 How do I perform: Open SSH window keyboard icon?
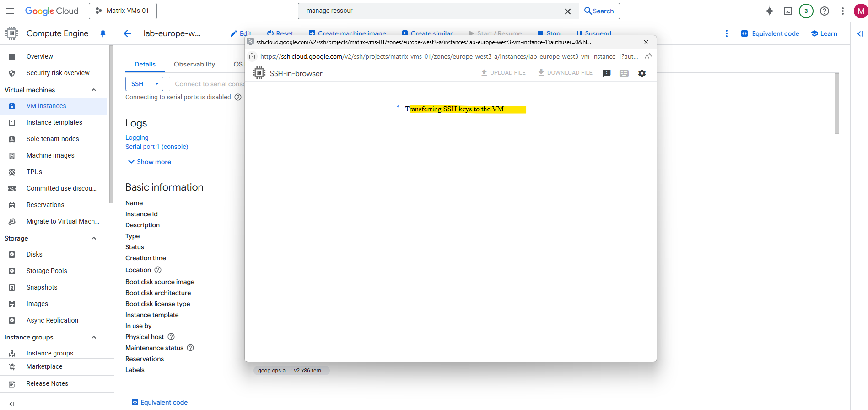point(624,73)
